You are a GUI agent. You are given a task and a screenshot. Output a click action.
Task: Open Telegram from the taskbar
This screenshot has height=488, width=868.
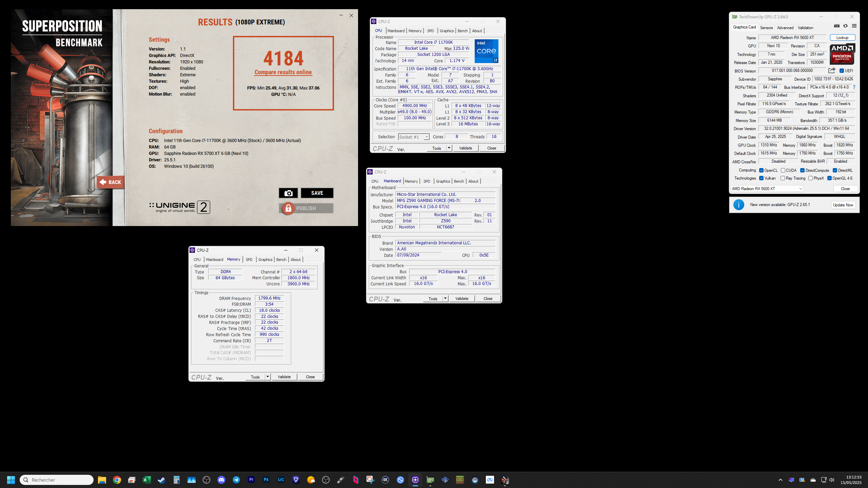coord(236,480)
